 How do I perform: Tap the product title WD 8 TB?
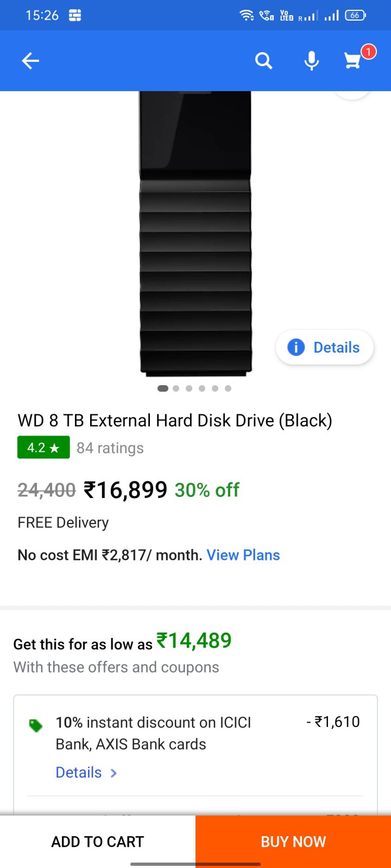175,420
